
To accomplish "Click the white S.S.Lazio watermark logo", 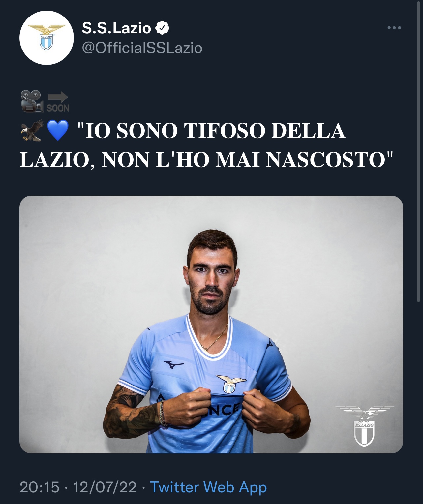I will pos(364,426).
